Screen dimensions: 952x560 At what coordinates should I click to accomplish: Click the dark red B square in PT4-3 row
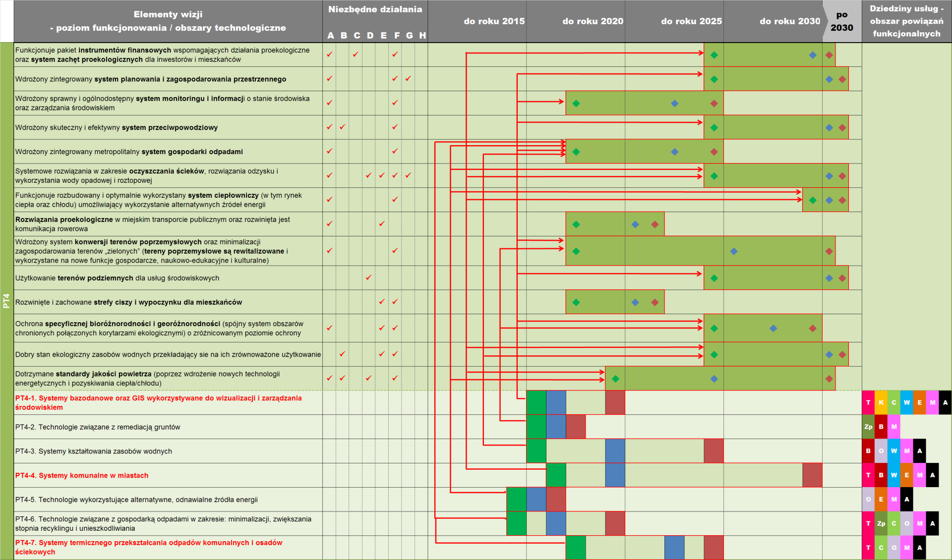click(x=868, y=451)
